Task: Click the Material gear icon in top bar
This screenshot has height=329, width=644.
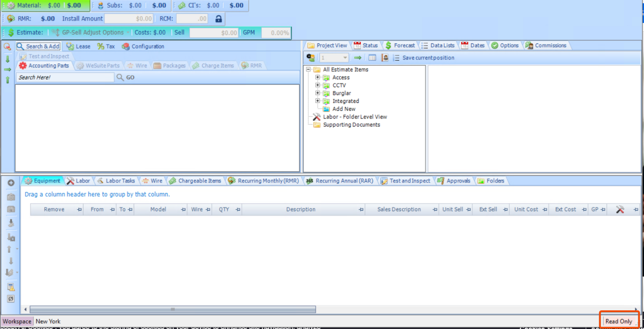Action: 11,6
